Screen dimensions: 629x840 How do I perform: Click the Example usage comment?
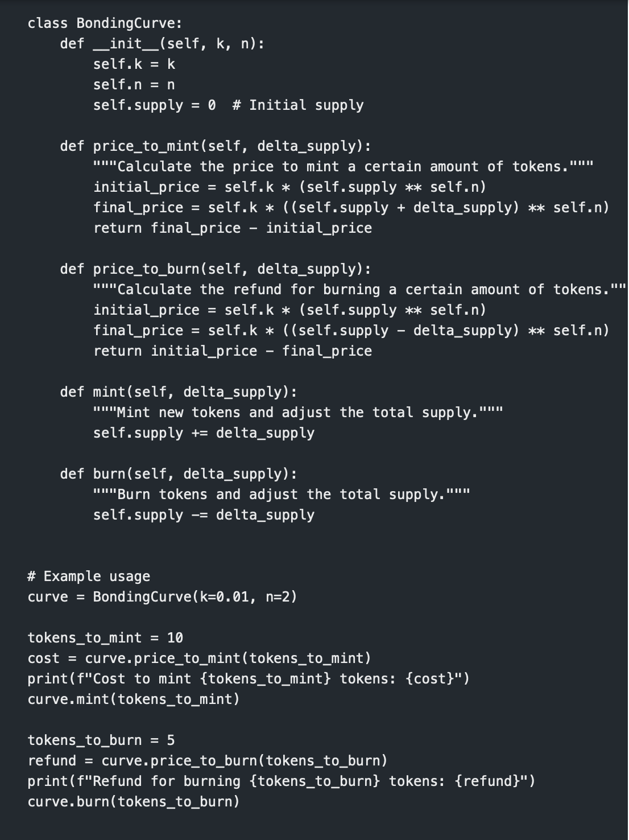click(x=89, y=577)
